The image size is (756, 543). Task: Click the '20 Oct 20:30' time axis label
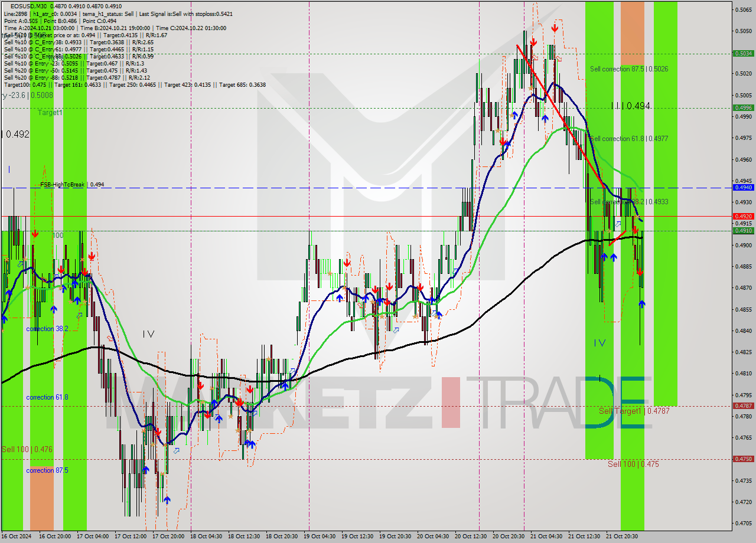tap(509, 537)
